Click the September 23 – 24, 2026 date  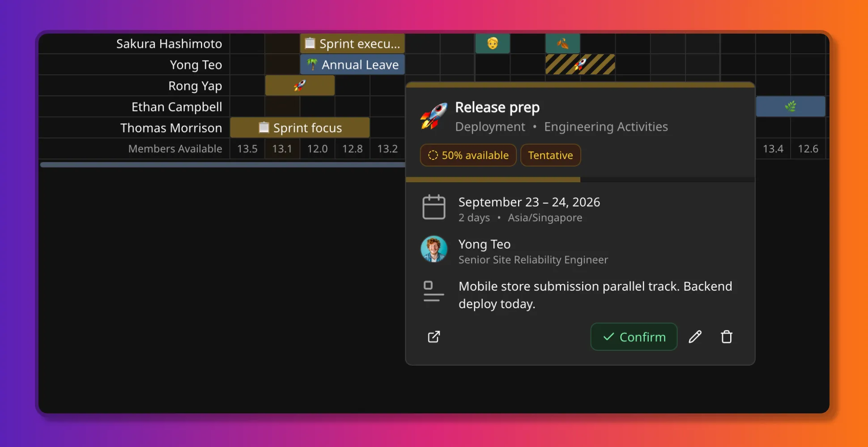click(529, 202)
